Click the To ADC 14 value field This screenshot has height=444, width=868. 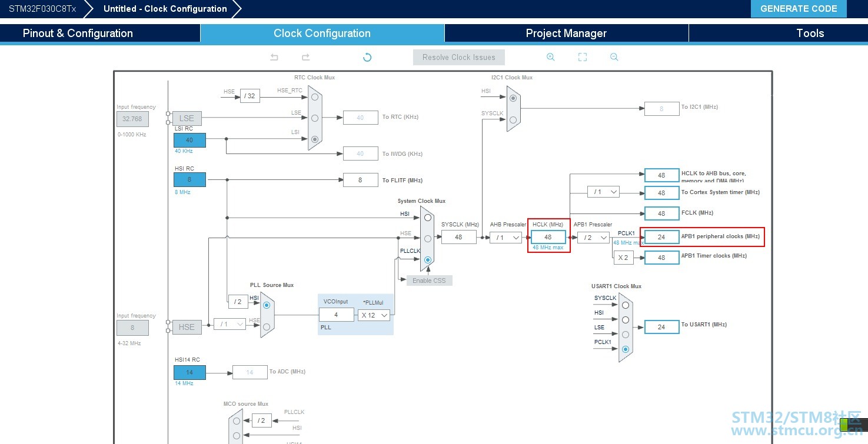point(250,372)
